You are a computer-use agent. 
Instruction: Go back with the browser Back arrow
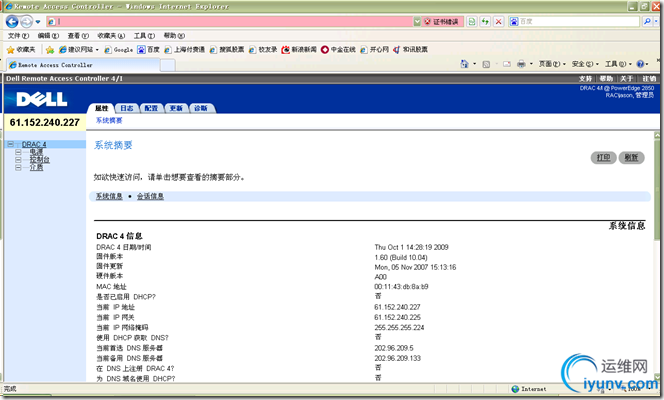tap(12, 21)
